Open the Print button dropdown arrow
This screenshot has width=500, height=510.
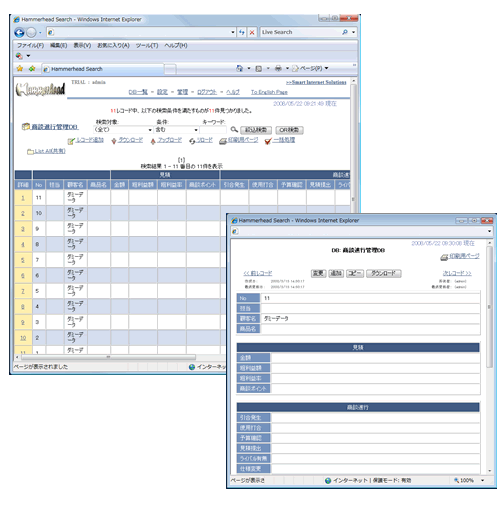(287, 68)
